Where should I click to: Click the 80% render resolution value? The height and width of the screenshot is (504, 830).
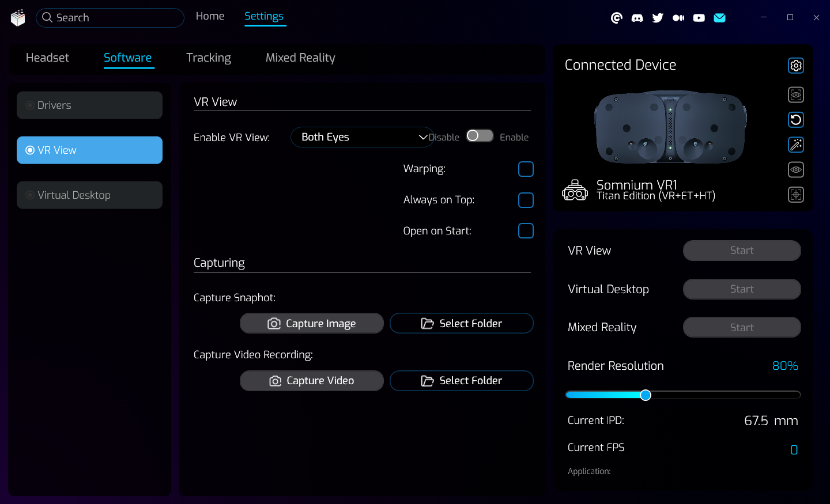pyautogui.click(x=785, y=366)
